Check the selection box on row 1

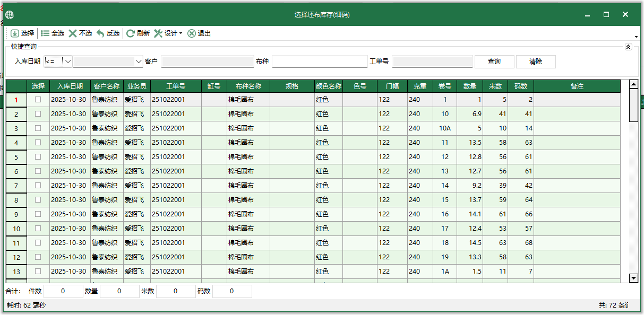pyautogui.click(x=37, y=99)
